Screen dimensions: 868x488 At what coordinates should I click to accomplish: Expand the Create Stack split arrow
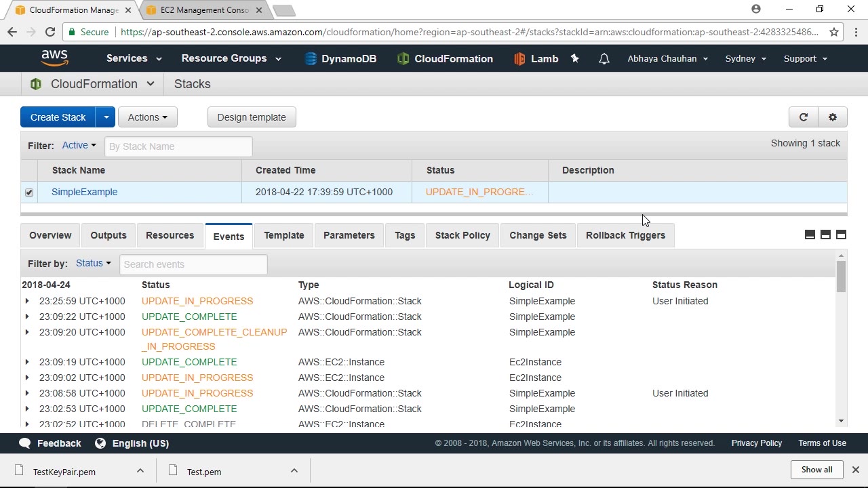(106, 117)
